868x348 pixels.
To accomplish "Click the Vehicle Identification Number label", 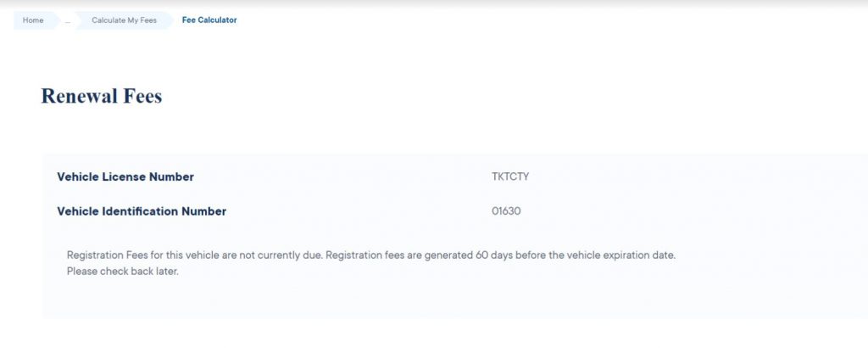I will pyautogui.click(x=142, y=211).
